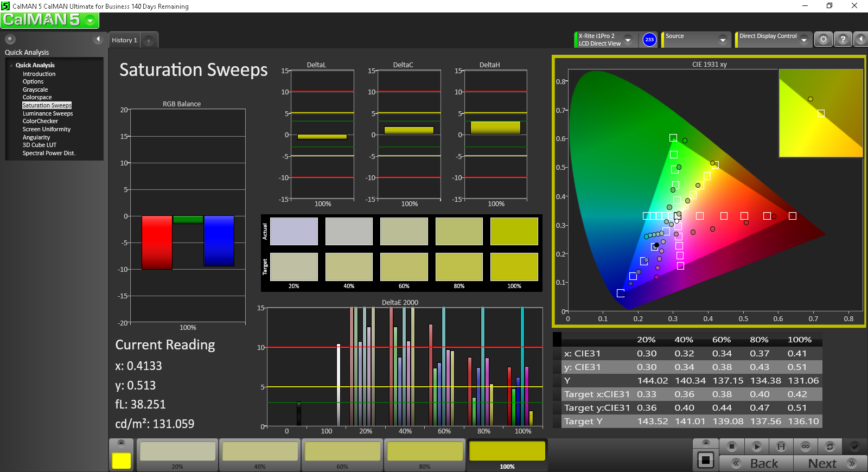Enable continuous read infinity icon
This screenshot has width=868, height=472.
(806, 447)
